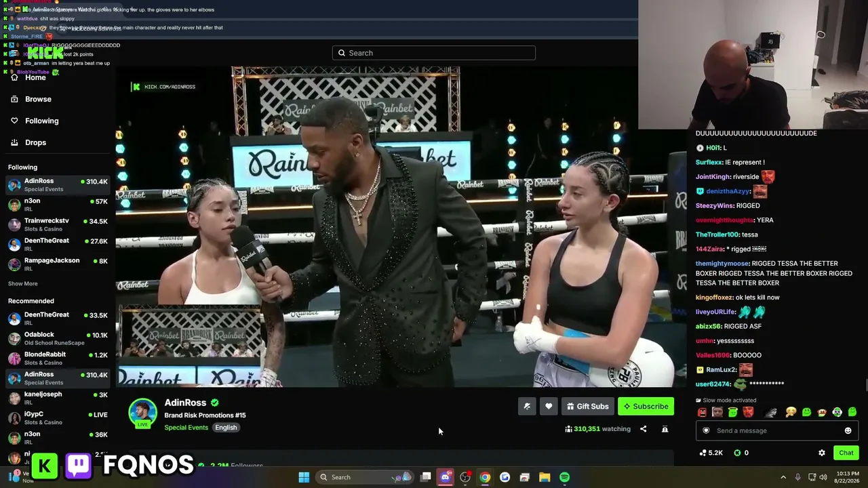Screen dimensions: 868x488
Task: Click themightymoose username in chat
Action: pos(722,264)
